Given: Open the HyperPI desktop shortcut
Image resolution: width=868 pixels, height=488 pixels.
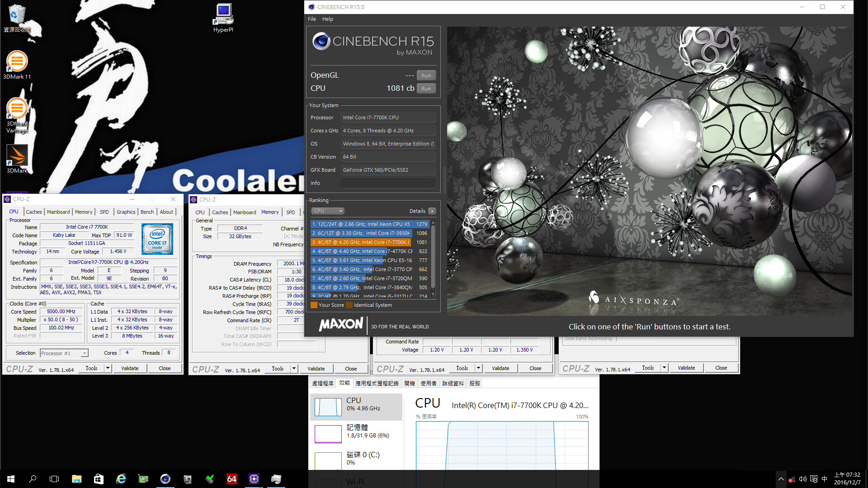Looking at the screenshot, I should point(223,18).
